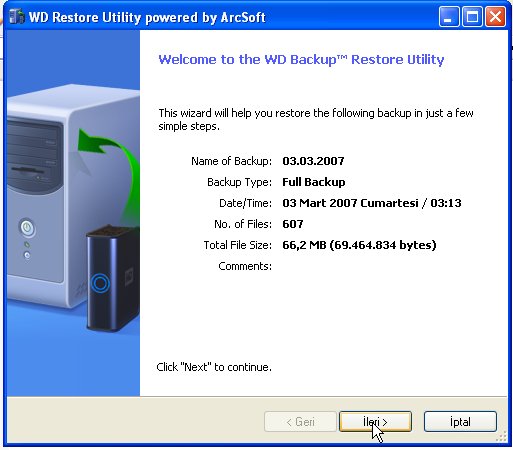Click the Full Backup type value
513x450 pixels.
tap(314, 182)
